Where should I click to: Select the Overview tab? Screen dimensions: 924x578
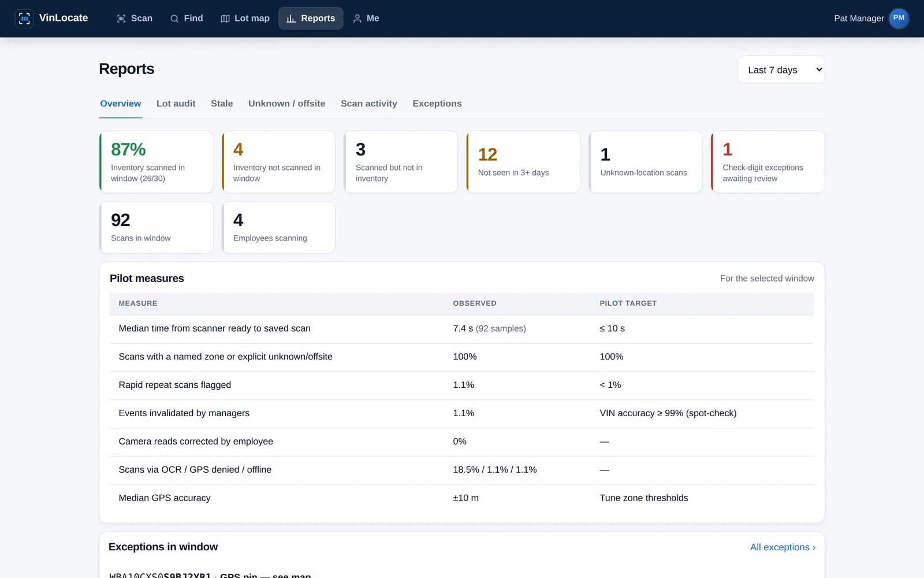(x=121, y=103)
